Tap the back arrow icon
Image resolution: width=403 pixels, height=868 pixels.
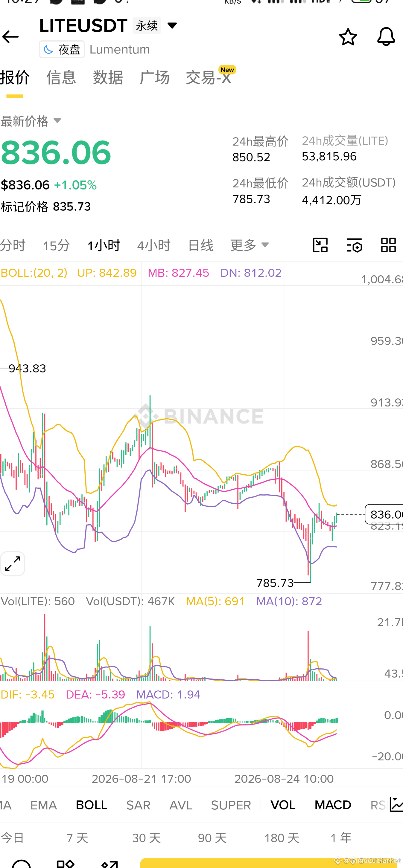(10, 37)
